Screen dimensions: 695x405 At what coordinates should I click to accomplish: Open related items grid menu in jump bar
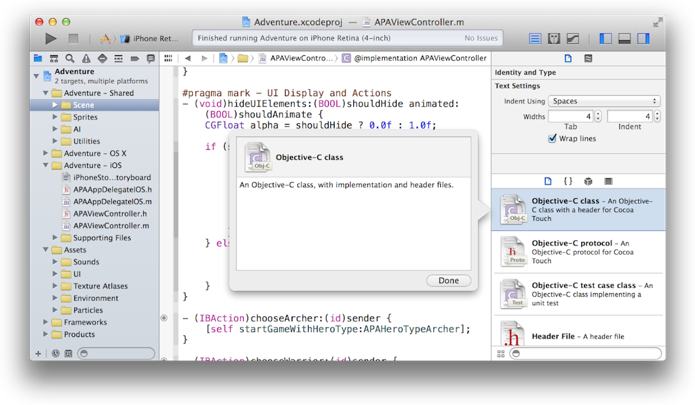(168, 58)
